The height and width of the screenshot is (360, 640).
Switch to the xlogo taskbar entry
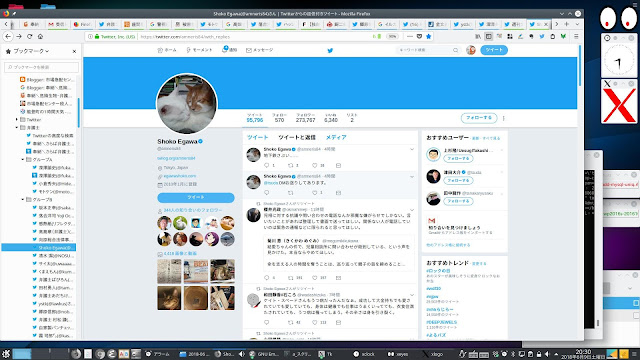click(433, 354)
